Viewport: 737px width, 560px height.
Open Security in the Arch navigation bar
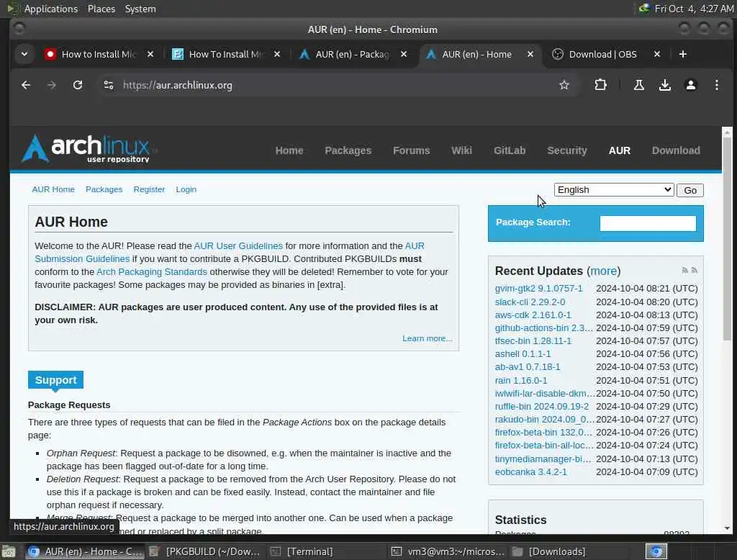point(567,150)
